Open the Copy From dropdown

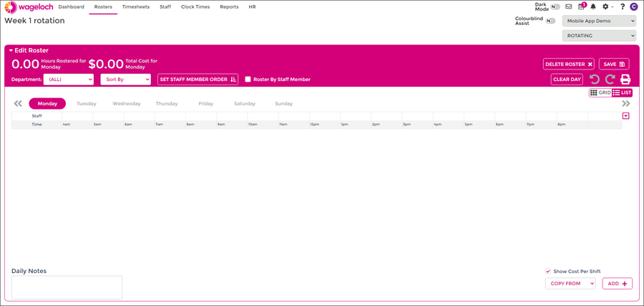point(570,284)
